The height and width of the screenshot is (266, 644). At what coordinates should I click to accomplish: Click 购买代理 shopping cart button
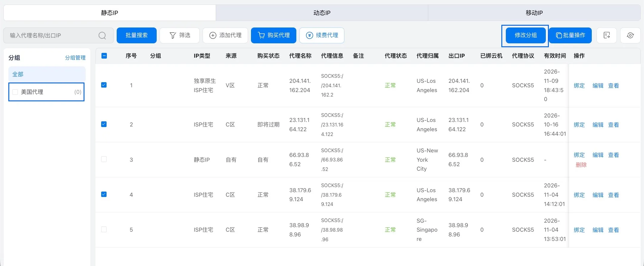pos(274,35)
